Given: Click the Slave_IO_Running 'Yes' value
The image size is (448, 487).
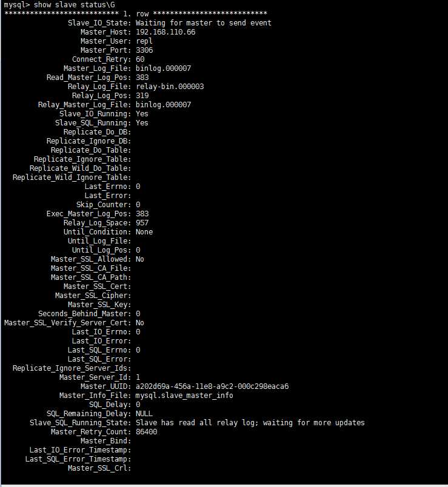Looking at the screenshot, I should pos(142,114).
